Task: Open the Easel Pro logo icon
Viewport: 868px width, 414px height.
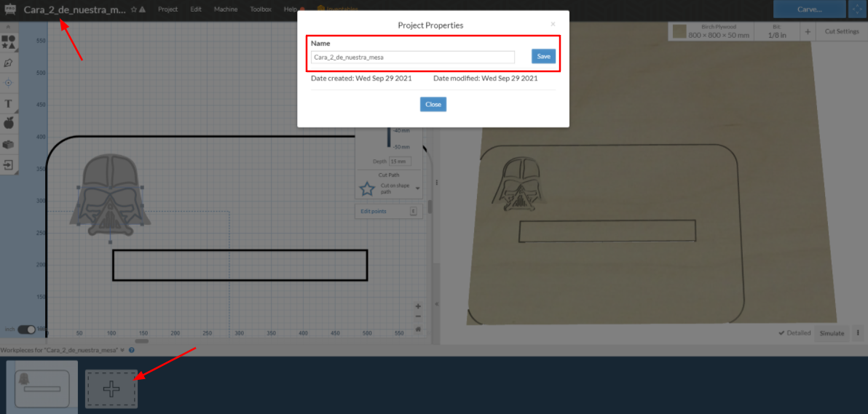Action: coord(10,9)
